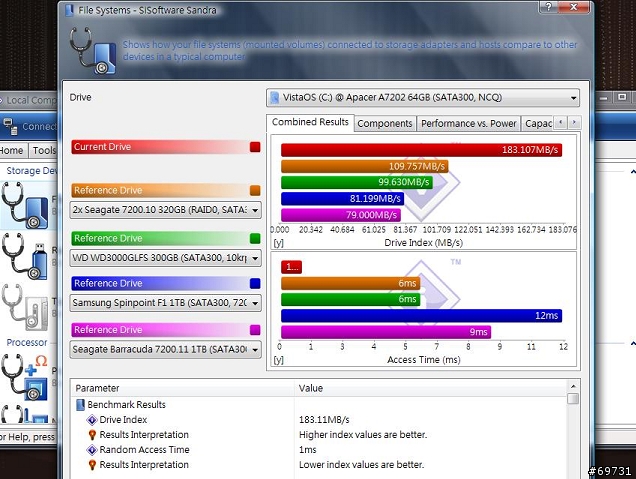The width and height of the screenshot is (636, 479).
Task: Click Removable Storage icon in background list
Action: click(x=25, y=256)
